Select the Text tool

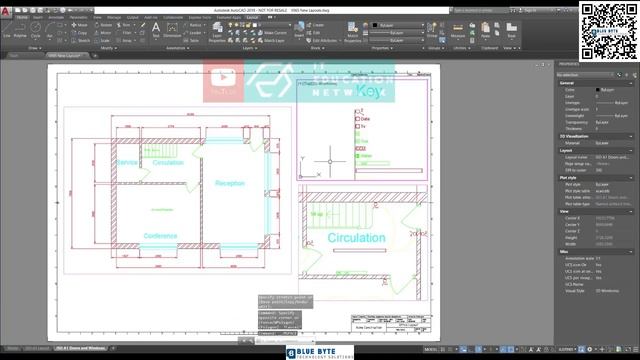(x=156, y=30)
